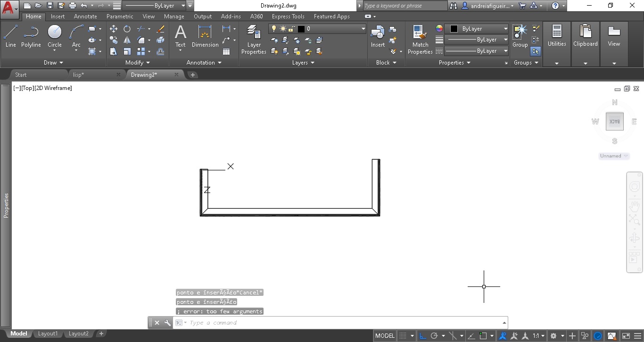Click the Undo arrow icon
This screenshot has height=342, width=644.
(84, 6)
